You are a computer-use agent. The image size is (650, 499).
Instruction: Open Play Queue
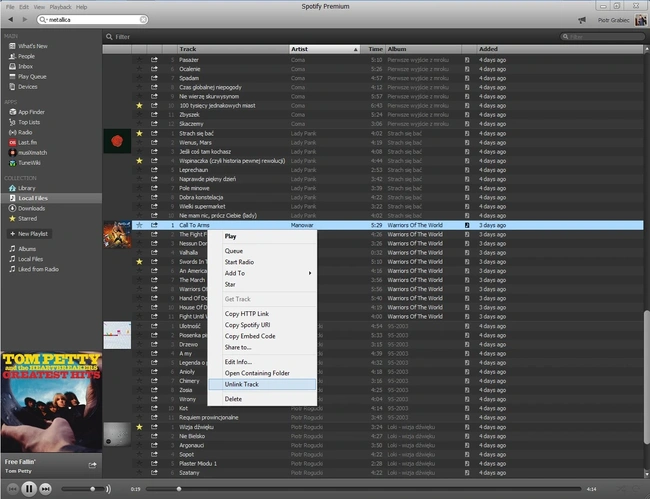point(27,77)
